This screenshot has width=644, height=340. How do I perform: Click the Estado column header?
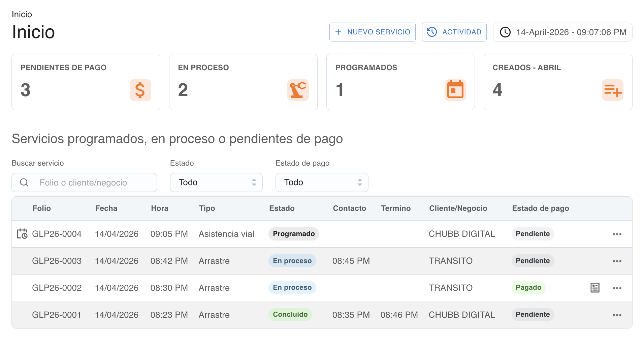[282, 208]
